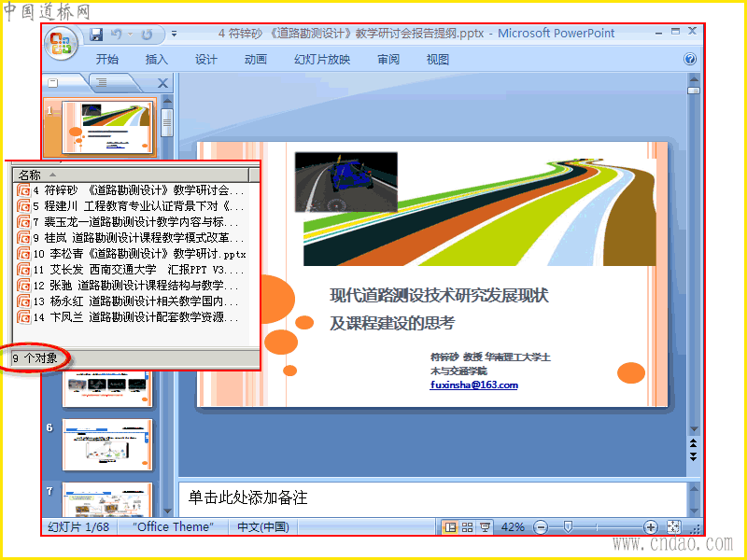The height and width of the screenshot is (560, 747).
Task: Select file 10 李松青 pptx in the list
Action: pos(132,254)
